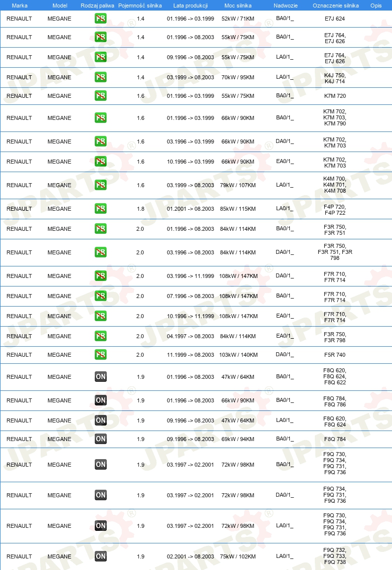Click the petrol icon in the 1.8 F4P row
This screenshot has width=392, height=570.
click(x=101, y=209)
